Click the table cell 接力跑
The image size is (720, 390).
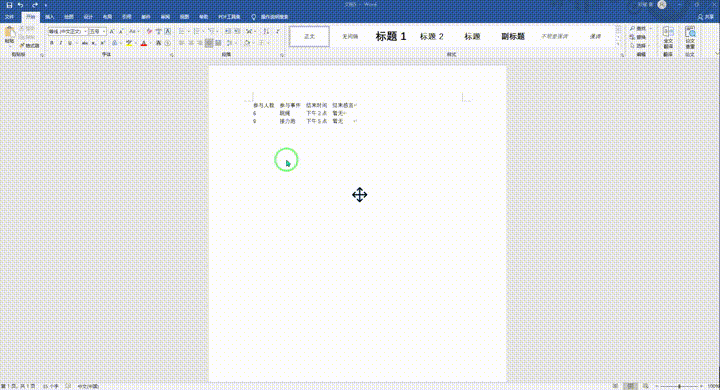point(287,121)
